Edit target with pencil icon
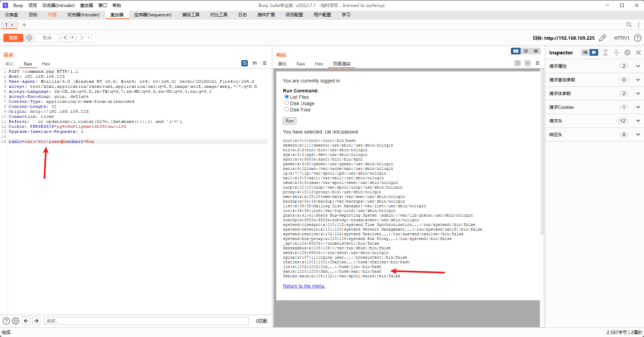The height and width of the screenshot is (337, 644). (x=602, y=38)
